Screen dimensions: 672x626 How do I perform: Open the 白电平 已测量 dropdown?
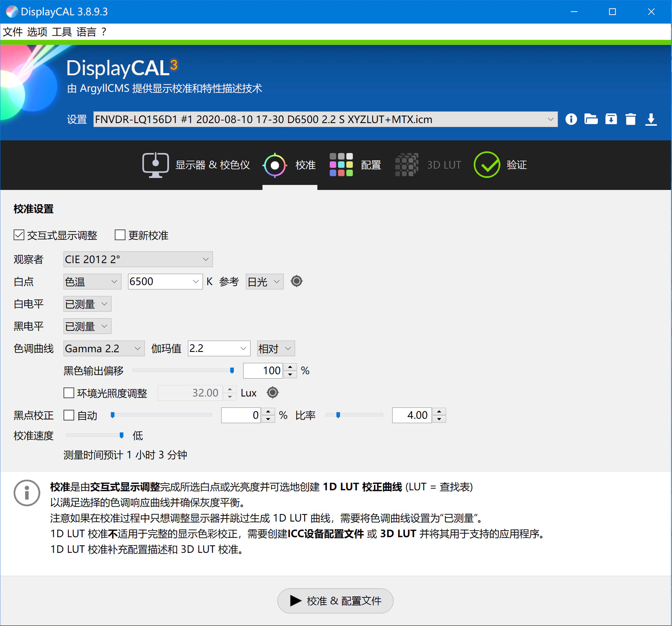coord(87,304)
